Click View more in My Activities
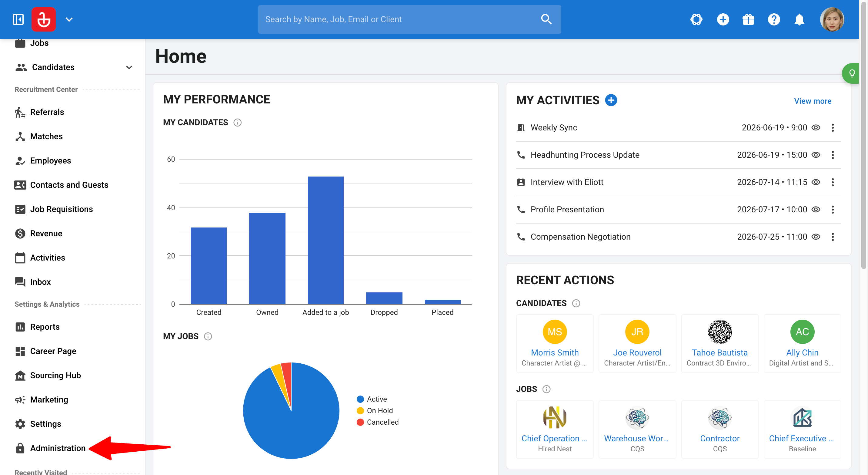 813,101
